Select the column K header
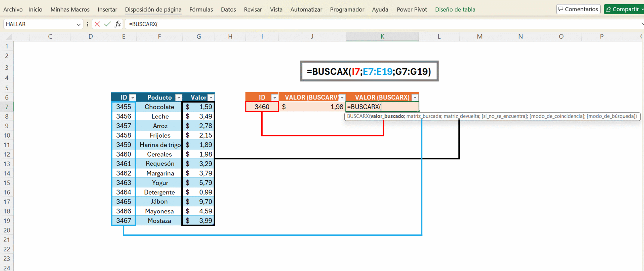The image size is (644, 271). click(x=382, y=37)
